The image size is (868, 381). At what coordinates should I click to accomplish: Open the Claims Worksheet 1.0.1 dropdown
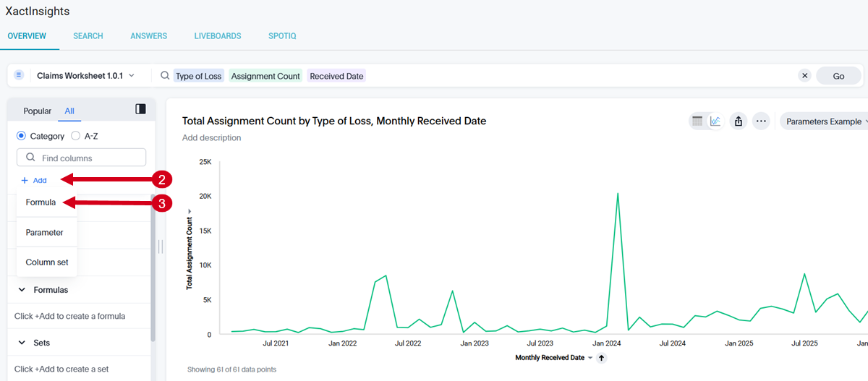(85, 76)
